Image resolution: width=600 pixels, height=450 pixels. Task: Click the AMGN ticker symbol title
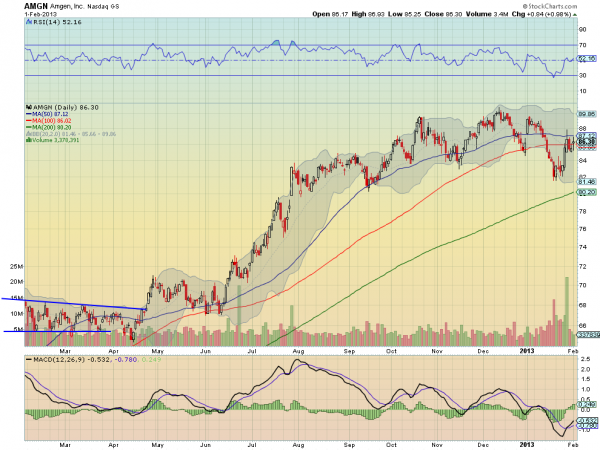click(36, 6)
